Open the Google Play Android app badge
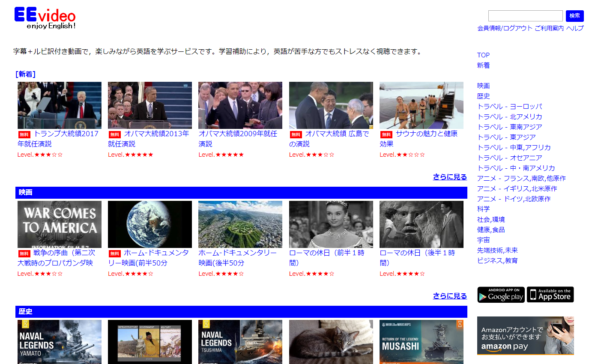This screenshot has width=592, height=364. coord(501,295)
